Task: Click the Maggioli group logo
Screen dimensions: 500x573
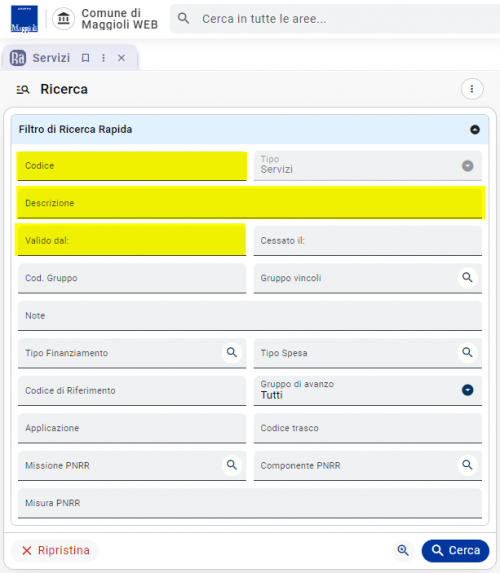Action: [24, 19]
